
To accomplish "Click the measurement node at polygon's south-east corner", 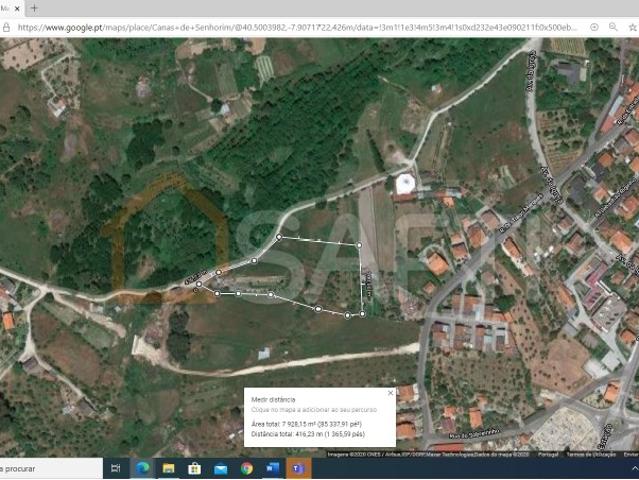I will click(362, 314).
